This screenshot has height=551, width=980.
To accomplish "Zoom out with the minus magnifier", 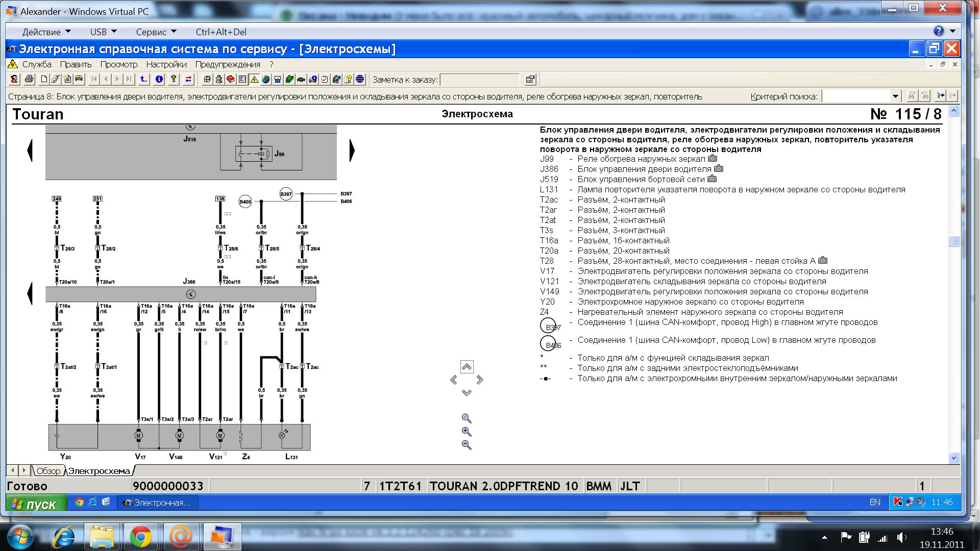I will coord(466,445).
